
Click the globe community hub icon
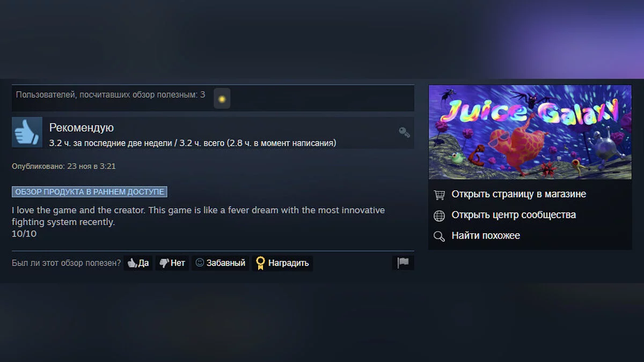click(439, 216)
